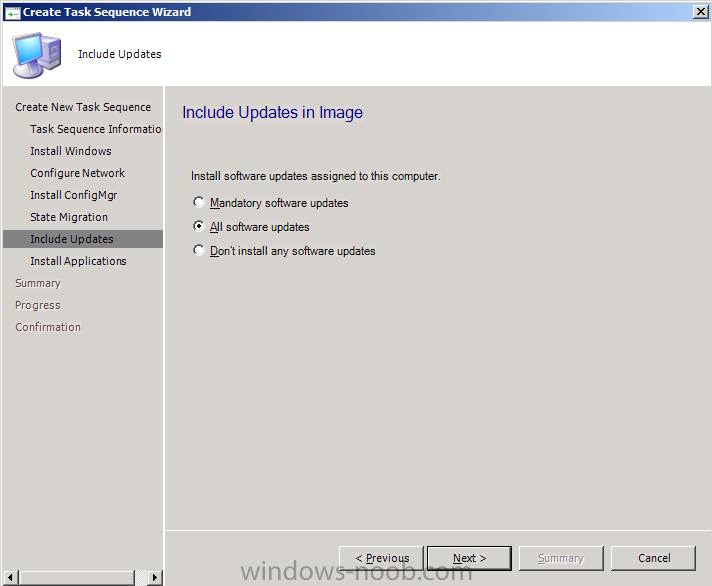Click the computer icon in header

(37, 55)
